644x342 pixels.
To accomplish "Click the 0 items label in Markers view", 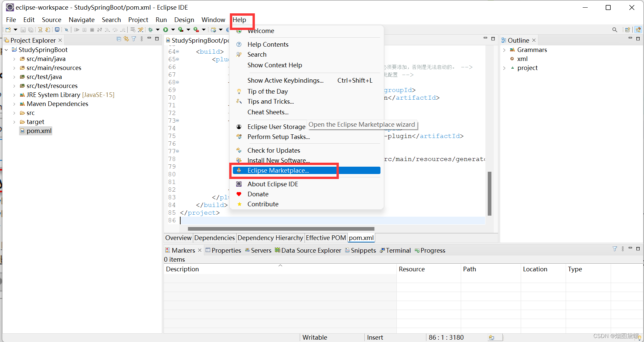I will (174, 259).
